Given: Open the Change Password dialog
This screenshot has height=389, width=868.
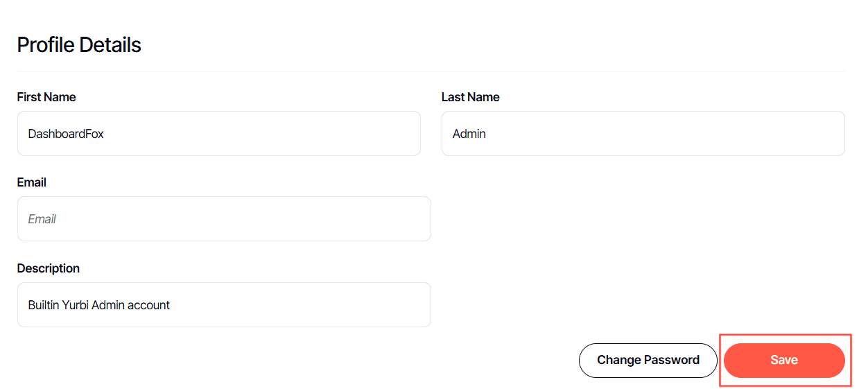Looking at the screenshot, I should point(648,361).
